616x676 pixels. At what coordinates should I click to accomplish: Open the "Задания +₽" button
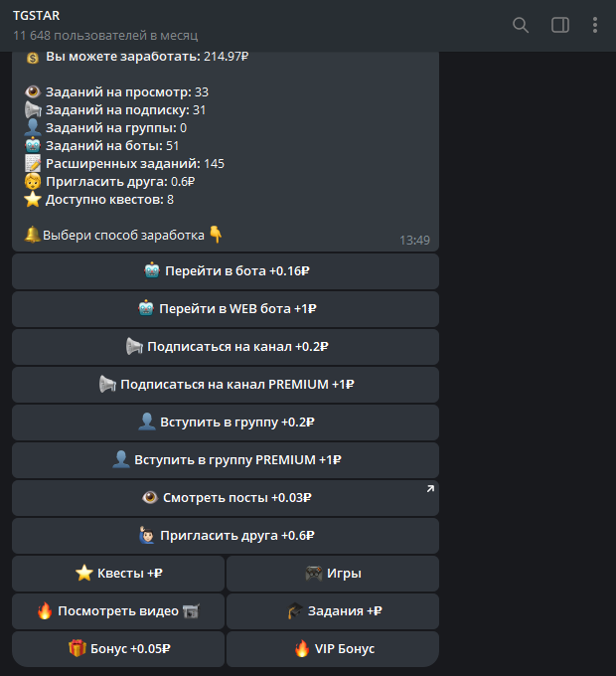click(333, 611)
